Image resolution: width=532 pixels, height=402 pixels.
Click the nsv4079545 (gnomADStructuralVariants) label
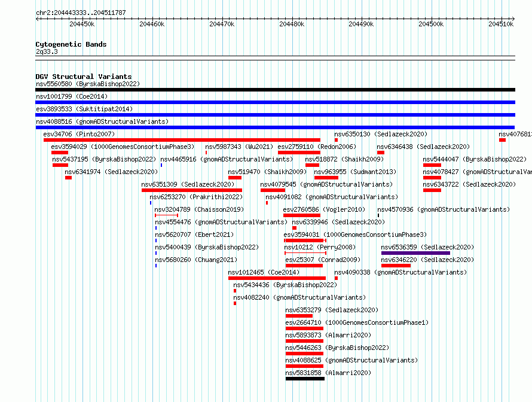click(326, 184)
